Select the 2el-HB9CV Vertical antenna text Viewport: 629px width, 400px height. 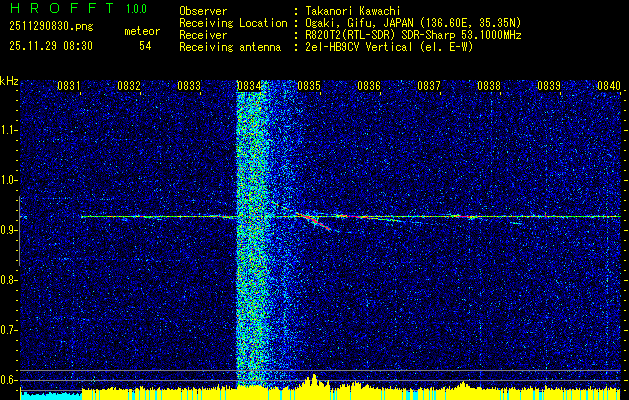pos(389,47)
